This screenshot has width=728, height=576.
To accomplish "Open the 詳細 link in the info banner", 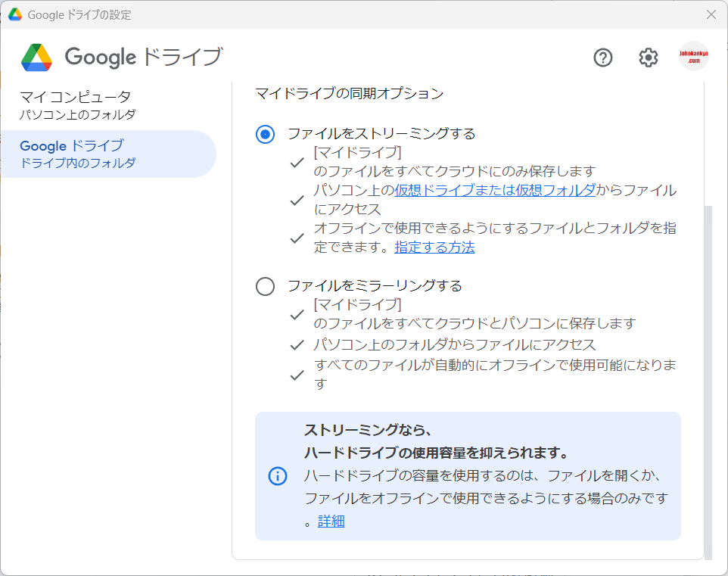I will [x=331, y=522].
